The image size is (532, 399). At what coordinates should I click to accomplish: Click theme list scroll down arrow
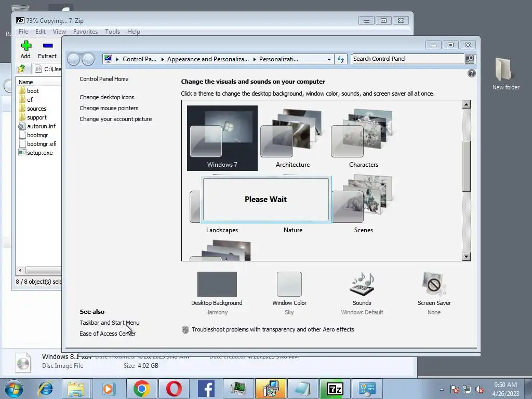point(466,257)
